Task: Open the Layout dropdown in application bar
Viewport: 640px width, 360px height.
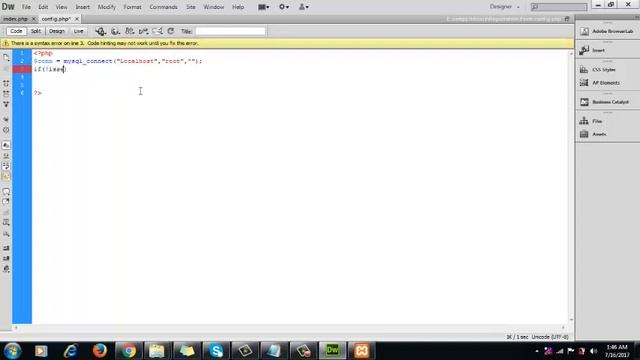Action: 264,7
